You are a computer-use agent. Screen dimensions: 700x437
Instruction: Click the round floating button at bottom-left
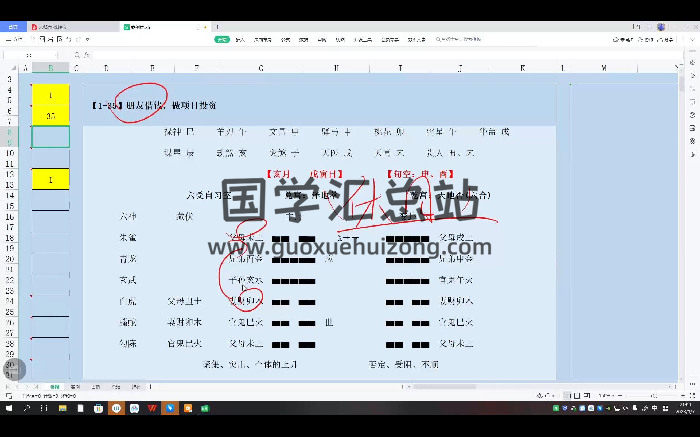point(14,370)
